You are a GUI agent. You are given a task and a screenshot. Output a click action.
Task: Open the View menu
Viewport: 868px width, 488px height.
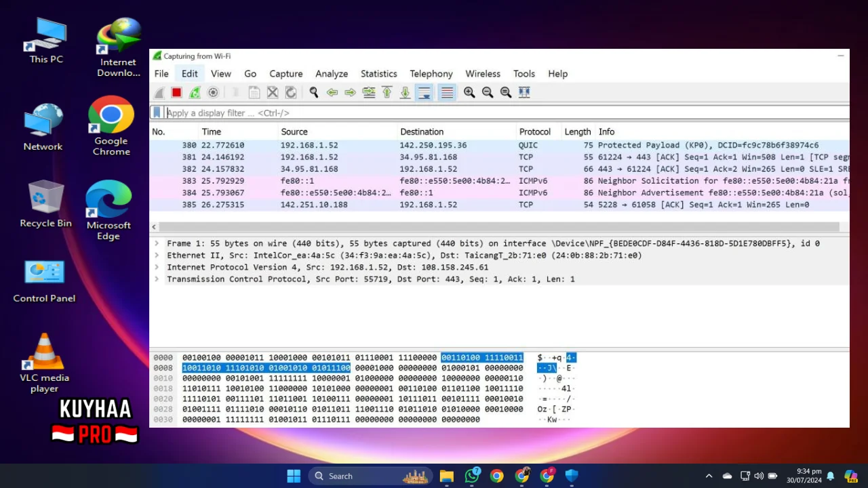tap(221, 74)
